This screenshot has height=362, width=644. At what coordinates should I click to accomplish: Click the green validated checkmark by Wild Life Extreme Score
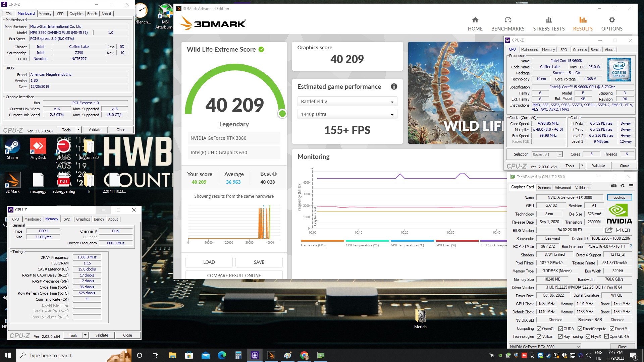pos(261,49)
